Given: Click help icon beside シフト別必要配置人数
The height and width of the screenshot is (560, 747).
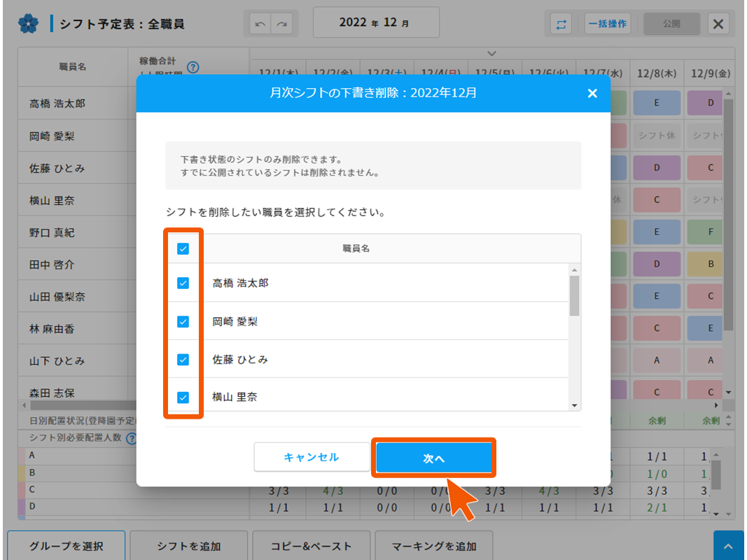Looking at the screenshot, I should (x=130, y=439).
